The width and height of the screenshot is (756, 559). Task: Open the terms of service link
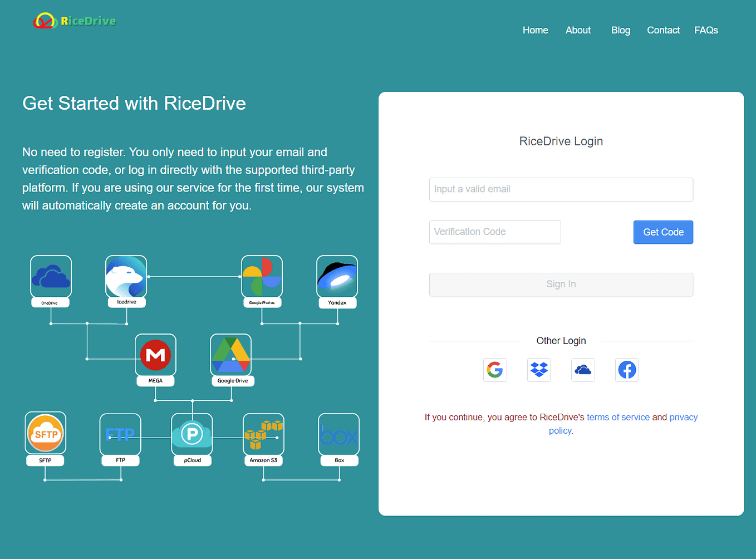click(x=618, y=416)
